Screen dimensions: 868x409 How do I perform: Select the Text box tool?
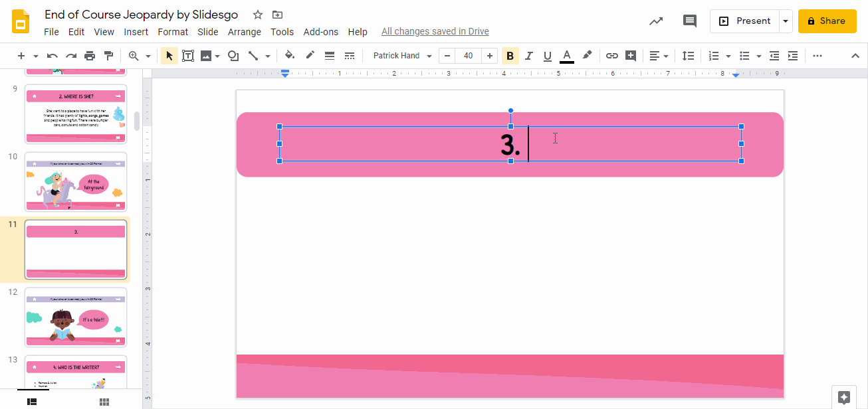tap(188, 55)
